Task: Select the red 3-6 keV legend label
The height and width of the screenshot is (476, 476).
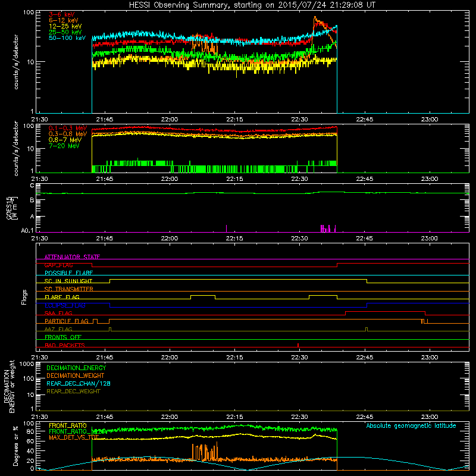Action: pyautogui.click(x=62, y=14)
